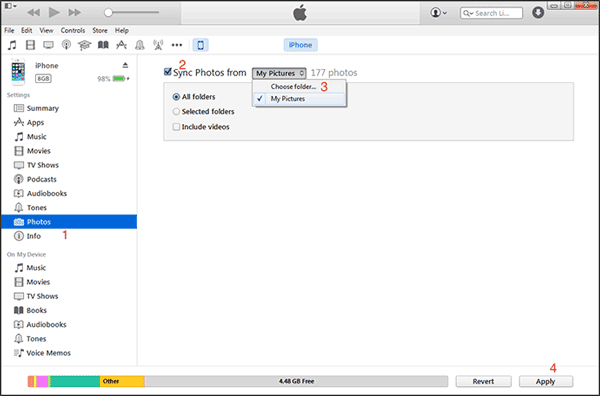
Task: Select the highlighted Photos sidebar item
Action: (69, 222)
